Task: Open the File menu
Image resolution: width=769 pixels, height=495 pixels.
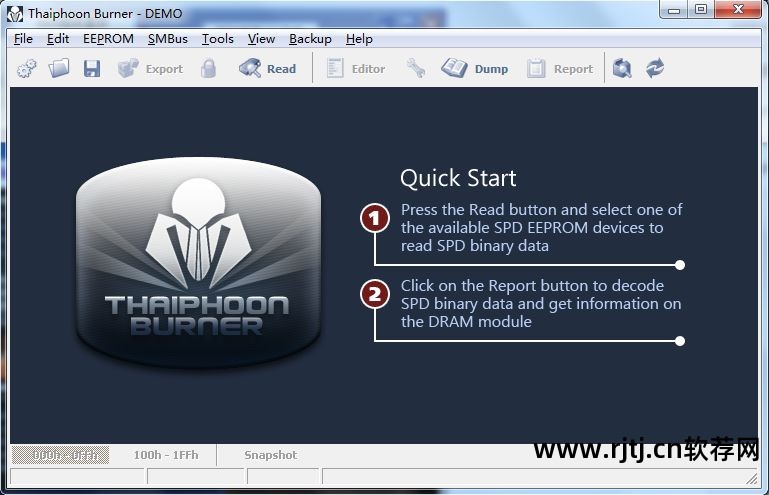Action: tap(24, 39)
